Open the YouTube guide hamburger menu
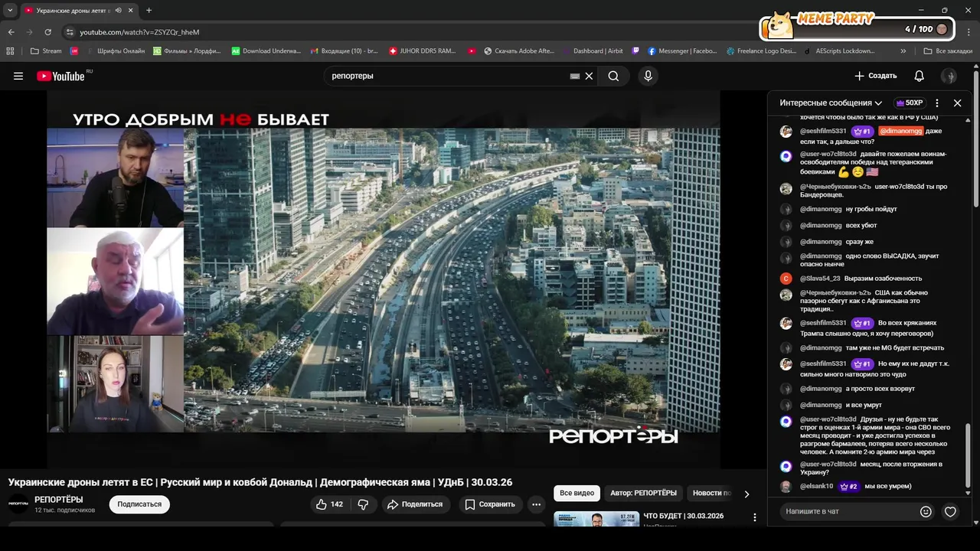Viewport: 980px width, 551px height. (x=18, y=76)
